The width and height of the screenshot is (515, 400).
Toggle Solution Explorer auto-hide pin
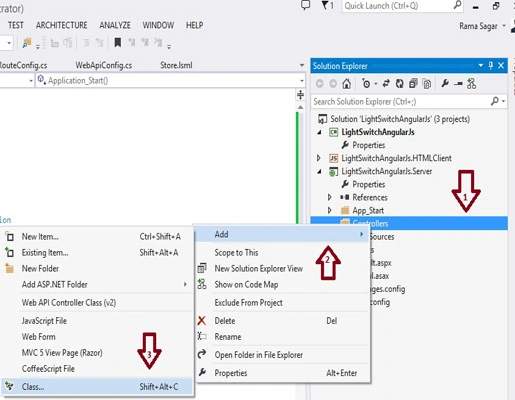pos(490,65)
